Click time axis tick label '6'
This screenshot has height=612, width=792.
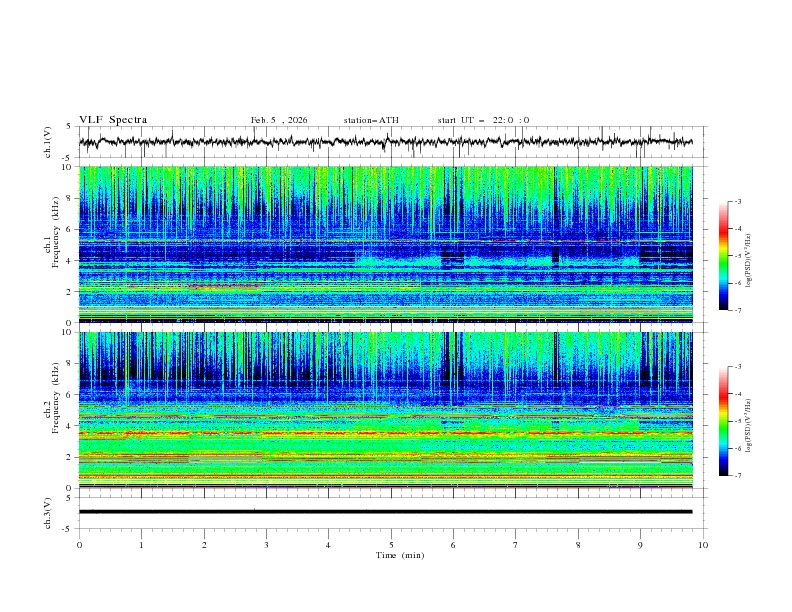tap(454, 545)
